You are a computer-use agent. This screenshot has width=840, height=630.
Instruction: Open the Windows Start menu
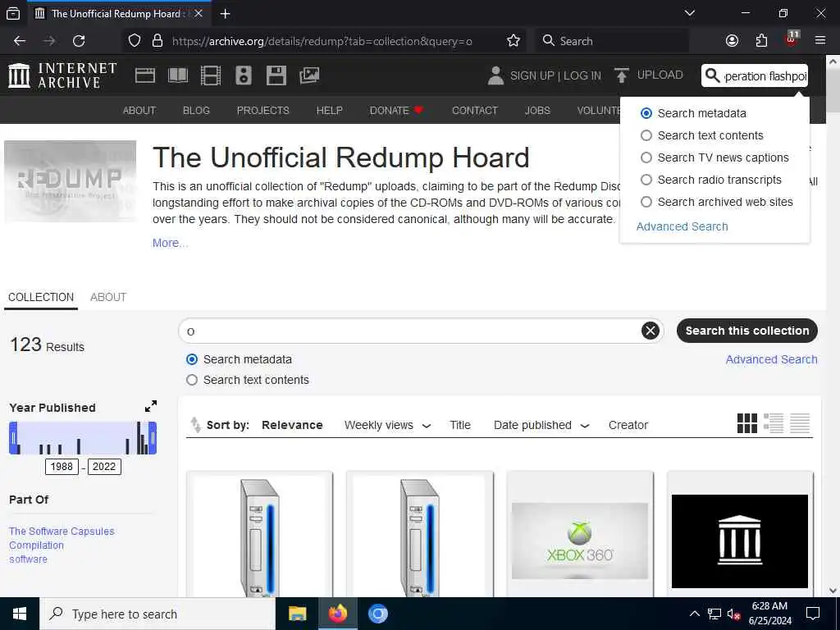click(x=20, y=614)
